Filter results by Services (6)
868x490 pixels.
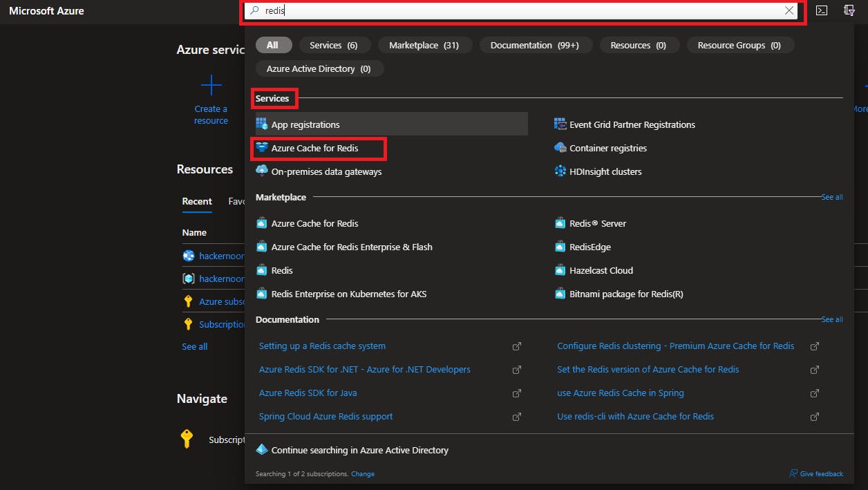pos(333,46)
